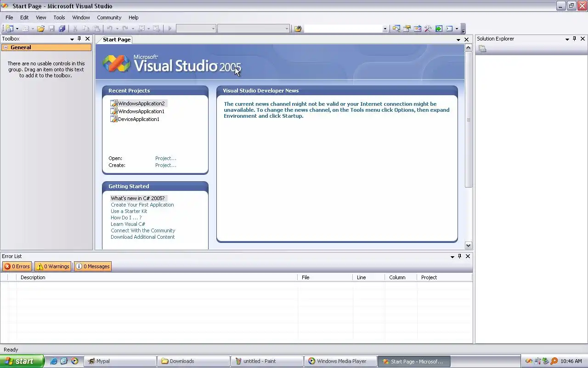Open Solution Explorer from the toolbar icon
The height and width of the screenshot is (368, 588).
pyautogui.click(x=396, y=29)
